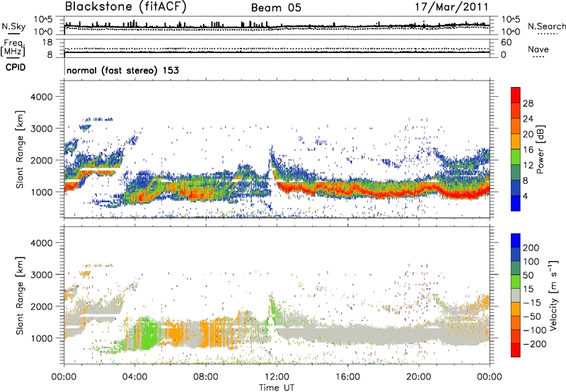566x392 pixels.
Task: Click the '-200' Velocity colorbar value
Action: [x=534, y=344]
